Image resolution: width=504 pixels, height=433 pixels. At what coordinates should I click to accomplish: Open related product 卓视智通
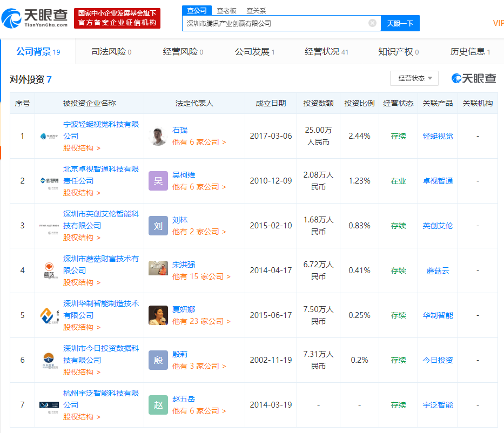coord(438,181)
